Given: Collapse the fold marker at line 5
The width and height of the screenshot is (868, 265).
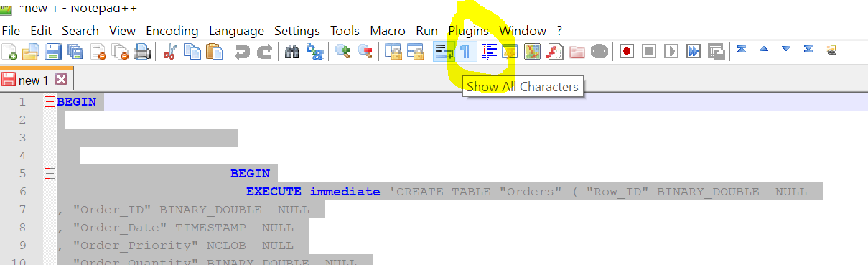Looking at the screenshot, I should 50,174.
